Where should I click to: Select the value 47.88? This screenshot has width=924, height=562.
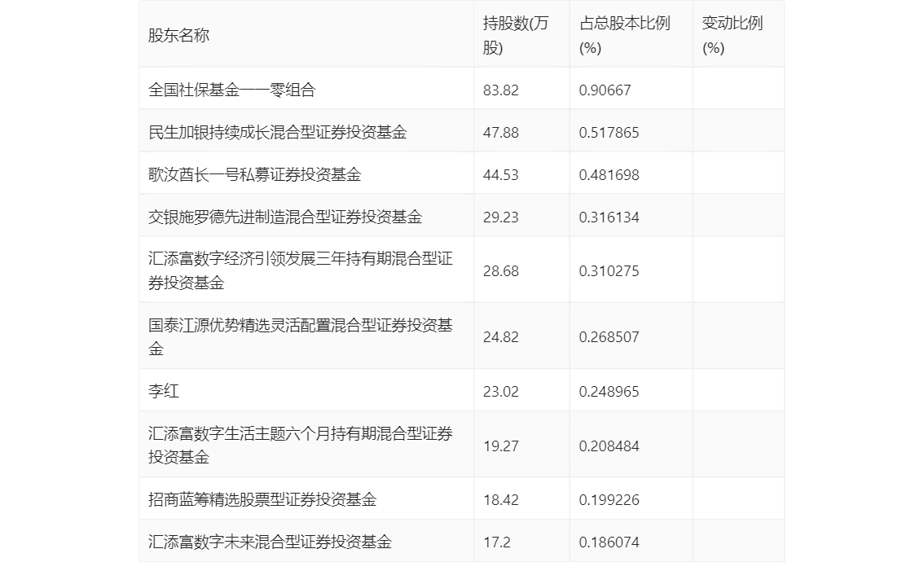[x=501, y=133]
